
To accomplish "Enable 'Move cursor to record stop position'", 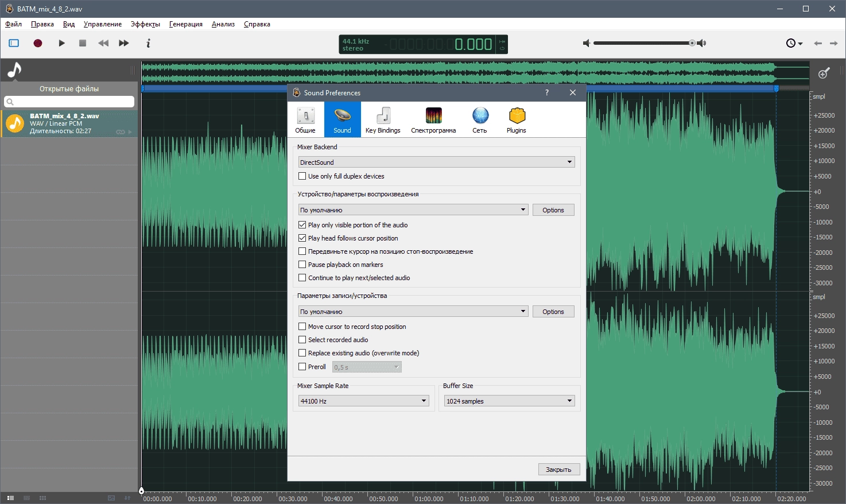I will tap(302, 327).
